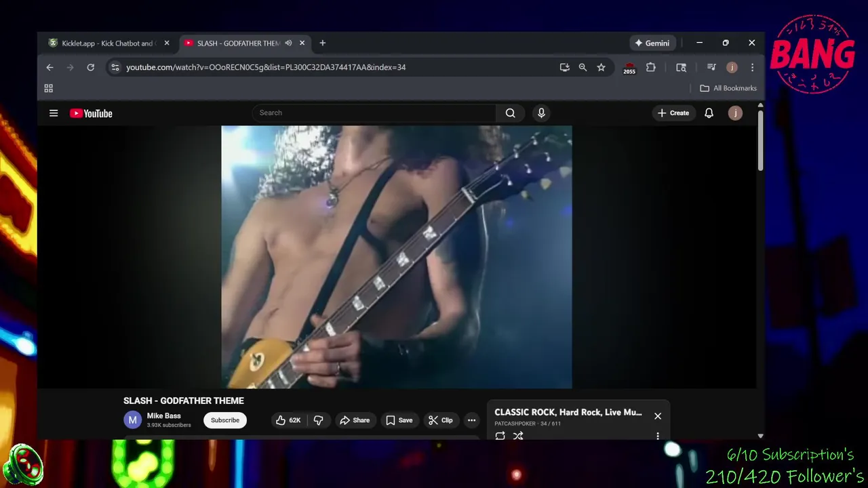Open YouTube notifications bell
868x488 pixels.
(709, 113)
